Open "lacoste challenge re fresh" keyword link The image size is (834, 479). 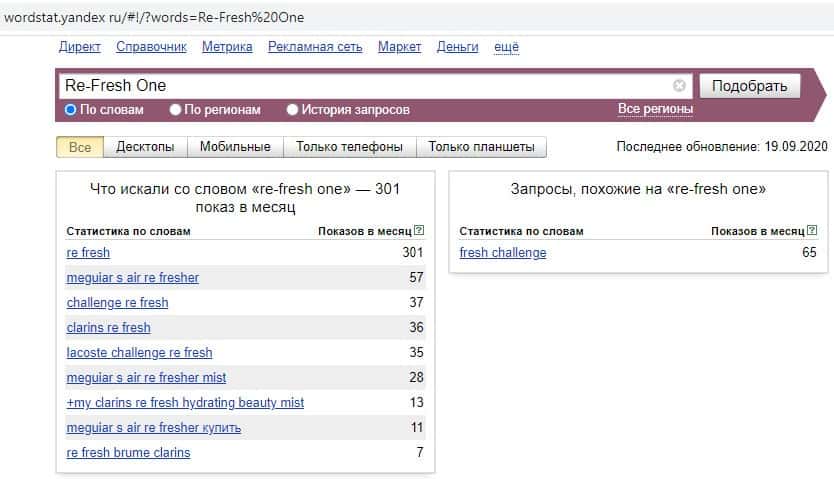pos(139,352)
